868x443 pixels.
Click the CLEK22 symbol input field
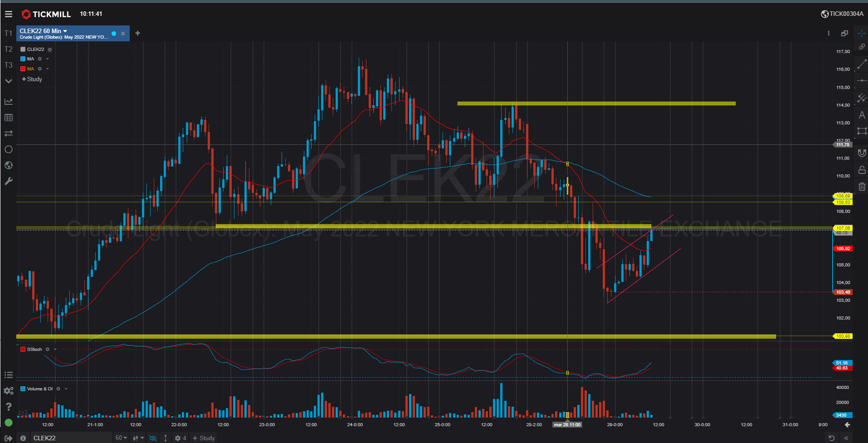71,438
